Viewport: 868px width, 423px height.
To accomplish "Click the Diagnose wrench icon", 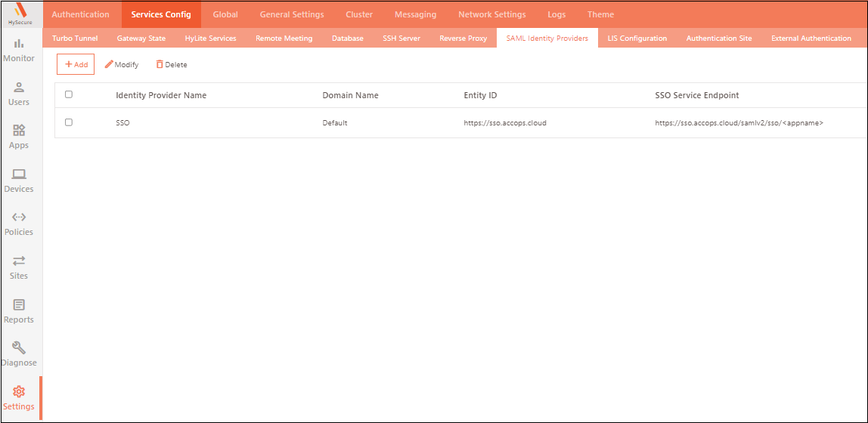I will tap(19, 348).
